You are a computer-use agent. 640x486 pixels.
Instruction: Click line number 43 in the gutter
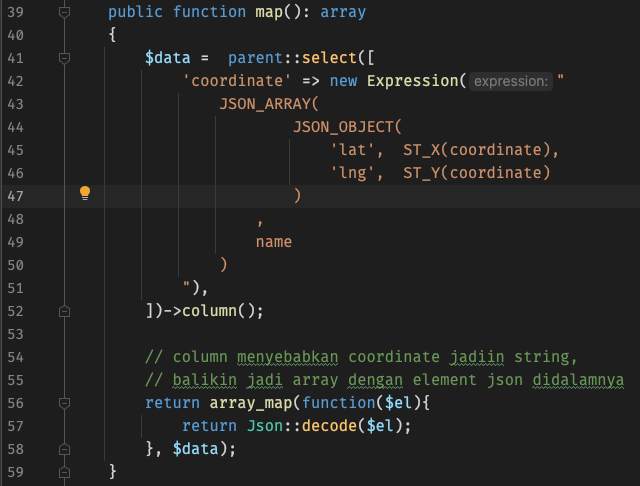(x=15, y=104)
